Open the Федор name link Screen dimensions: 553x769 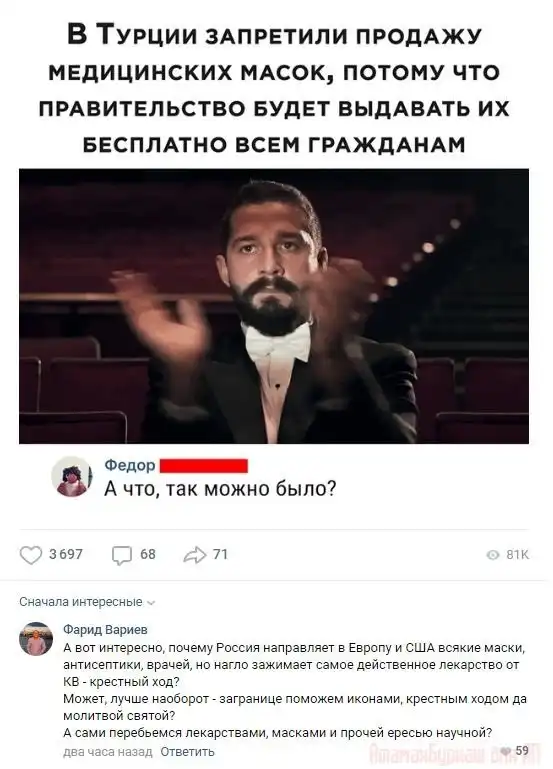click(129, 465)
